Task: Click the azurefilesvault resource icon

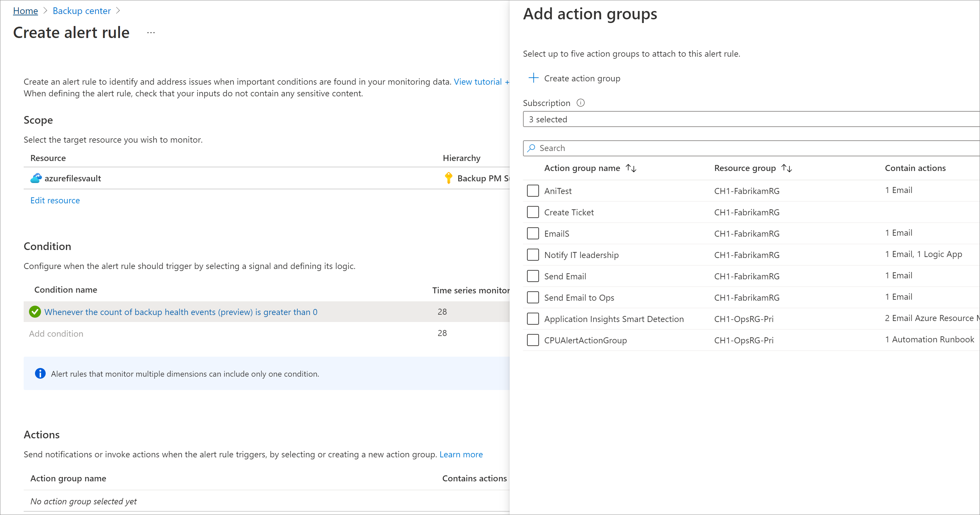Action: [x=36, y=178]
